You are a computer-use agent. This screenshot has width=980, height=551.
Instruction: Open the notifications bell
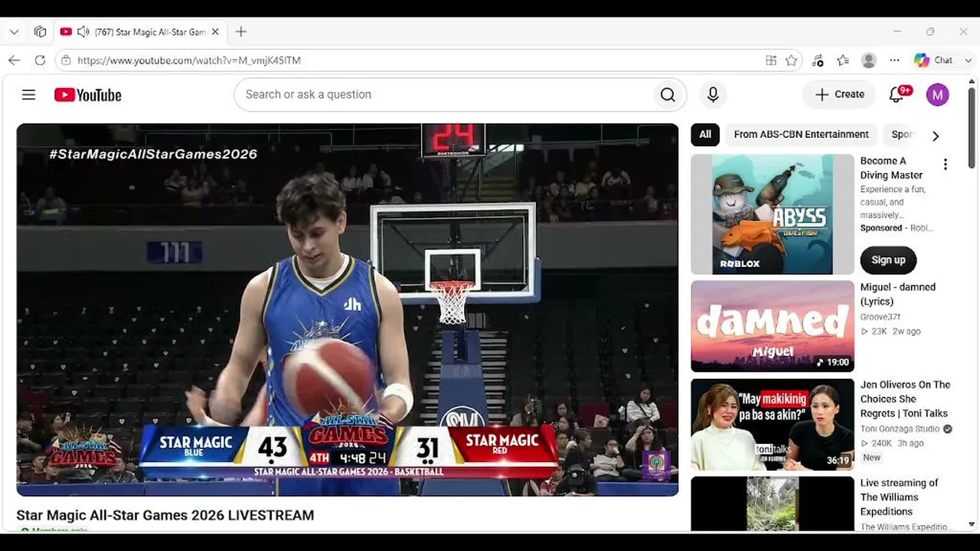coord(897,95)
